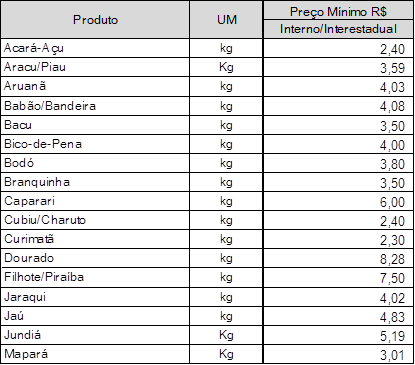The width and height of the screenshot is (415, 365).
Task: Click the Caparari price 6,00
Action: 392,202
